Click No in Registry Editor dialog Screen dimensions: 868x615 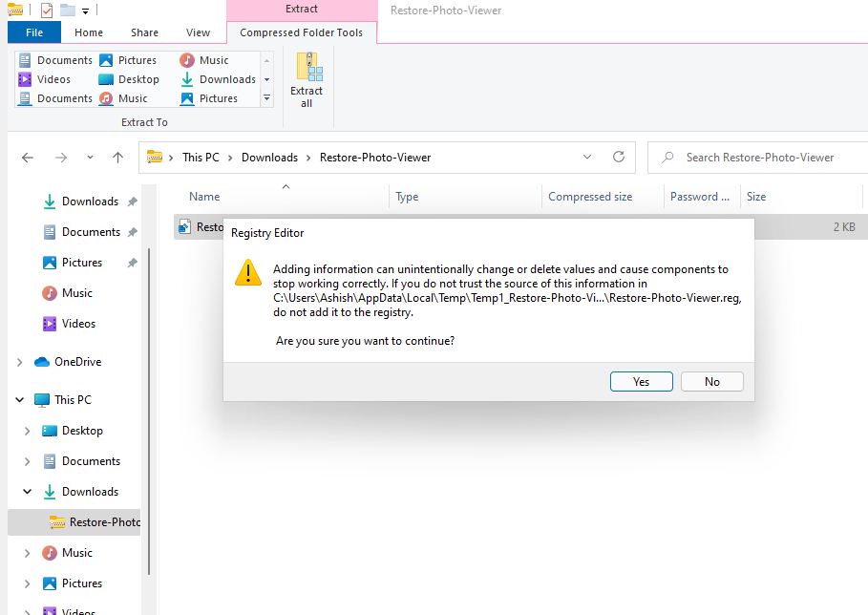point(712,382)
